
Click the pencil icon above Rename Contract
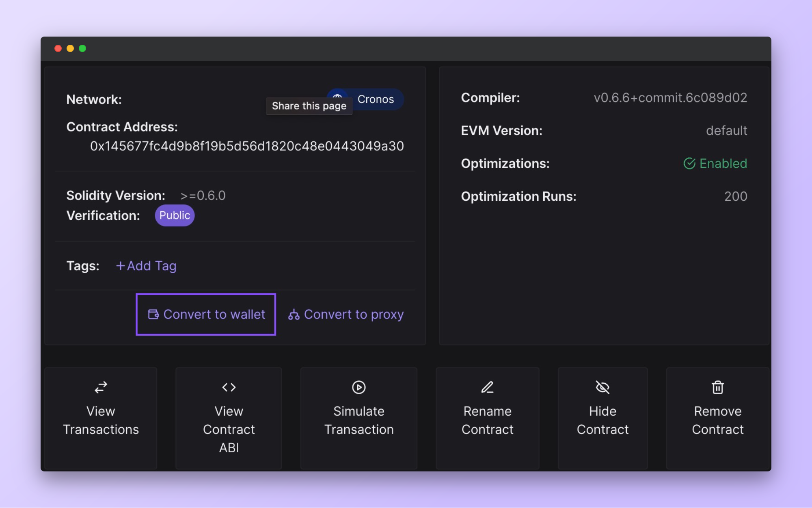487,387
